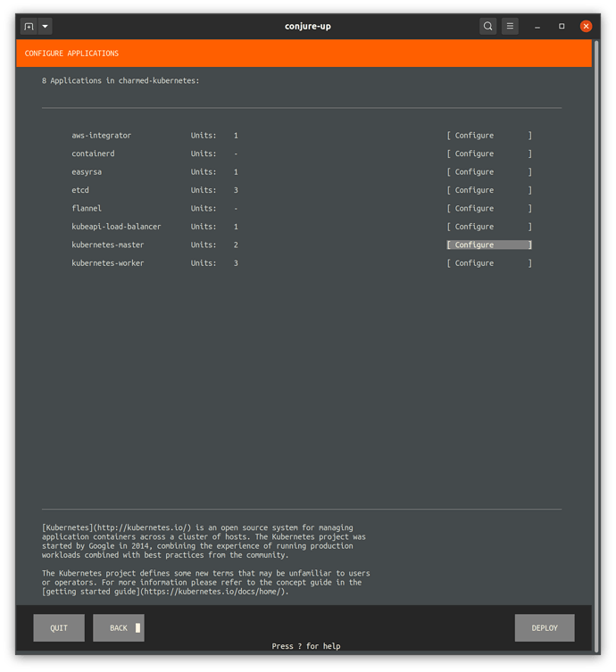
Task: Click the CONFIGURE APPLICATIONS header text
Action: 71,54
